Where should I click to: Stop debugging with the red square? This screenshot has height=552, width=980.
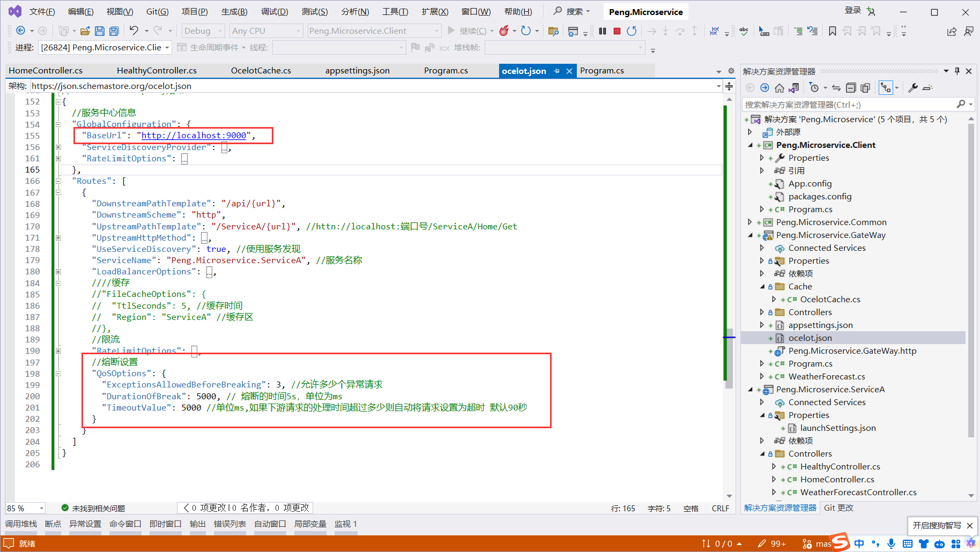click(x=617, y=31)
